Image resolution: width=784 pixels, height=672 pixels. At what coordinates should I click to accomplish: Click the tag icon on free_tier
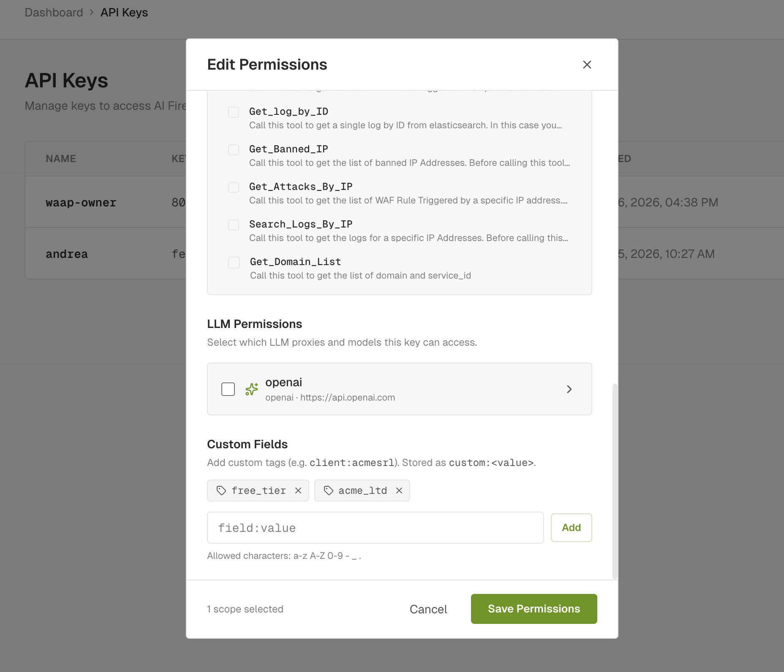tap(221, 490)
